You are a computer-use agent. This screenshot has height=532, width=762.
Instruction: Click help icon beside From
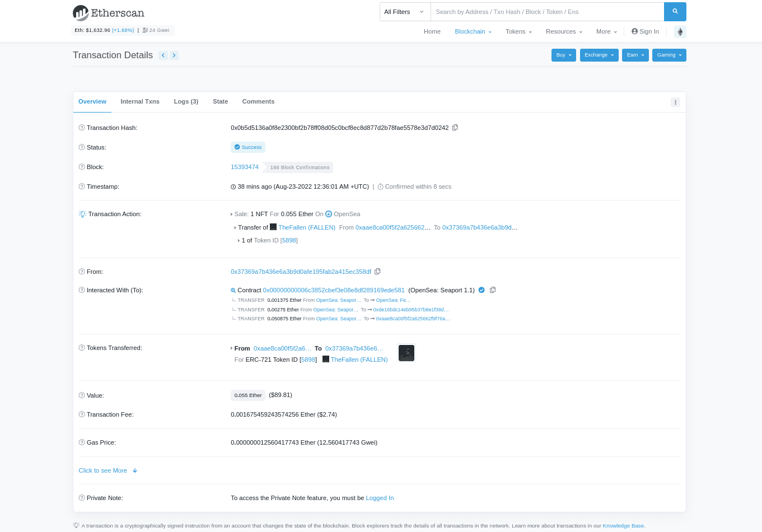click(82, 272)
